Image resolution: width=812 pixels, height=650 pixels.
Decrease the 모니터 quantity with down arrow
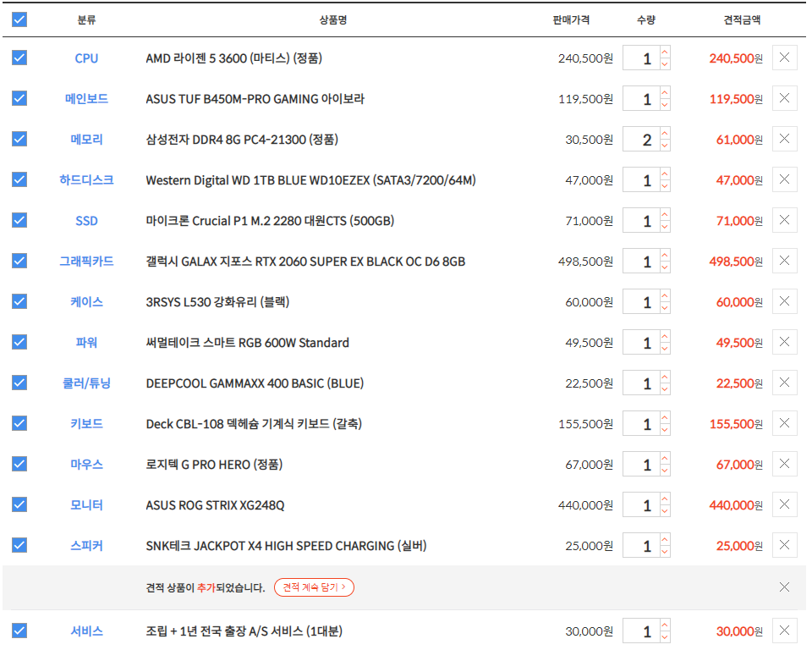coord(665,511)
